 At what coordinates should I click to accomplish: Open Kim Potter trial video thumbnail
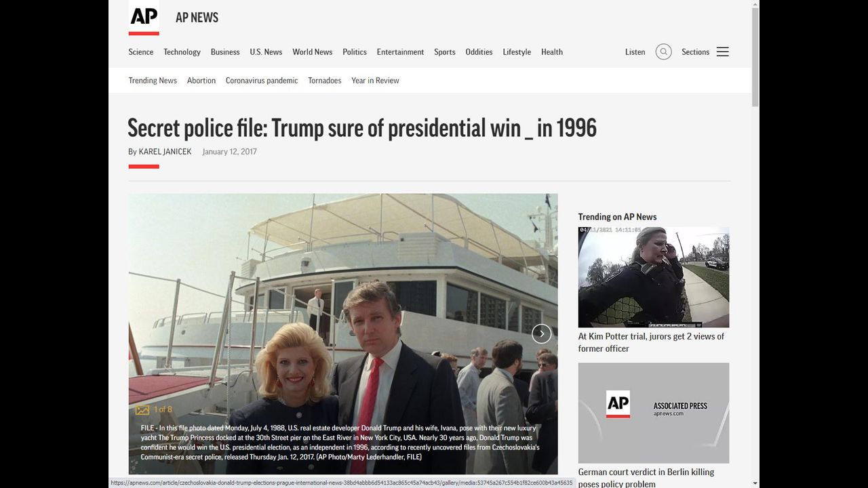[654, 277]
